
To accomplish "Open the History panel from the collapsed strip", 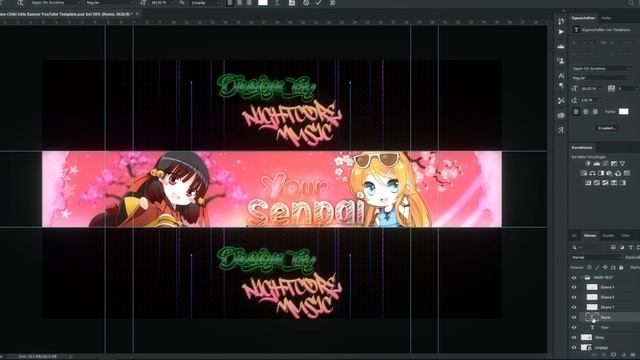I will [561, 21].
